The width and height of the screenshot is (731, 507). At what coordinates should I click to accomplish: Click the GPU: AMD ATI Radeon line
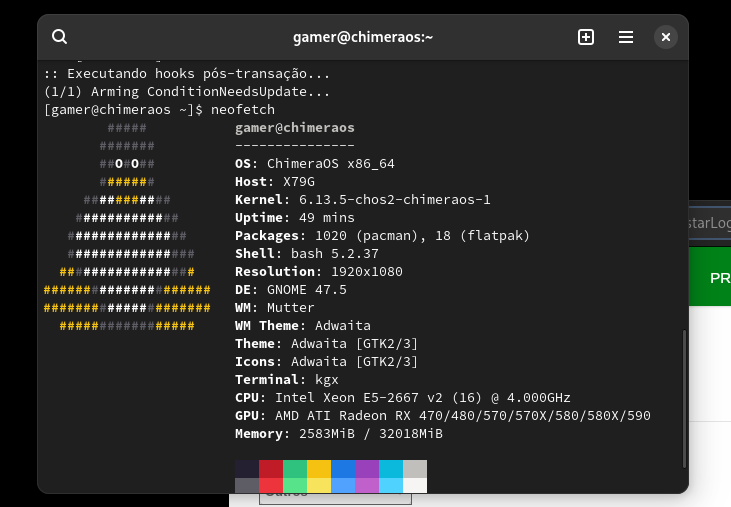[443, 416]
